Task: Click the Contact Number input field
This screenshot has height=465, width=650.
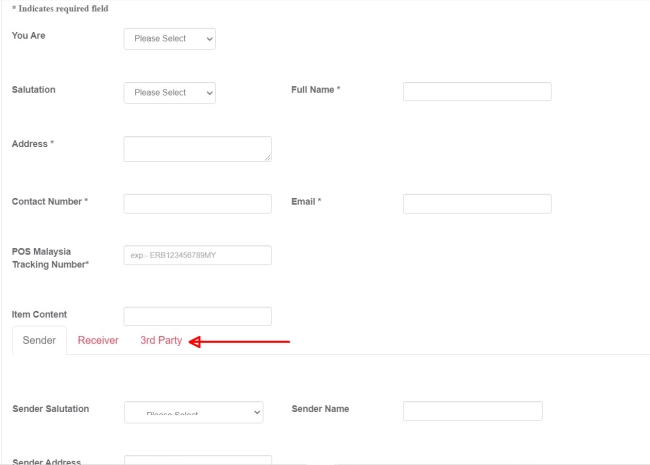Action: pyautogui.click(x=197, y=203)
